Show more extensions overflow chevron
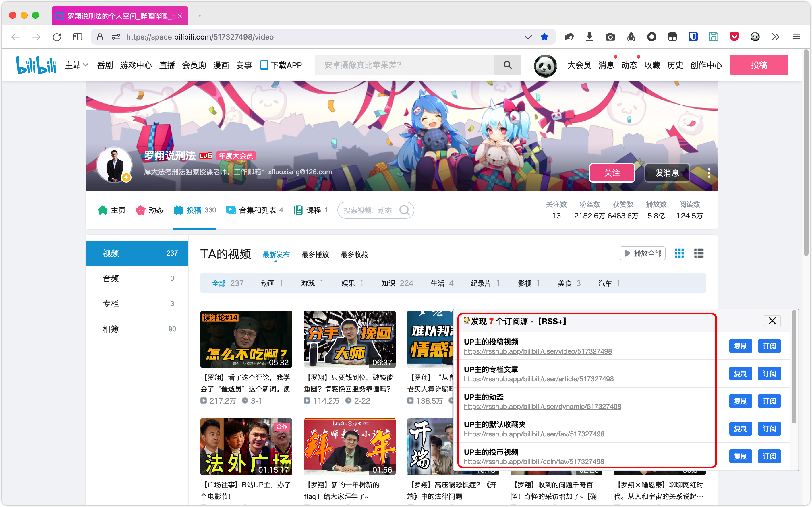The height and width of the screenshot is (507, 812). point(775,37)
